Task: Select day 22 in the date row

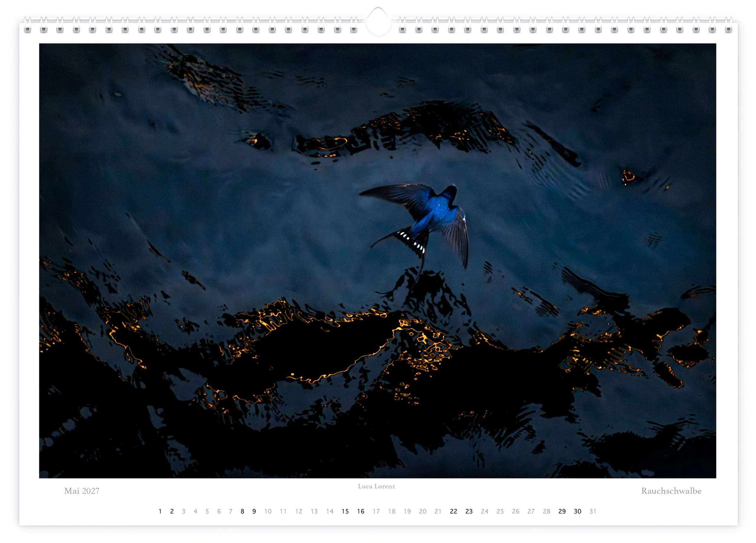Action: click(x=454, y=511)
